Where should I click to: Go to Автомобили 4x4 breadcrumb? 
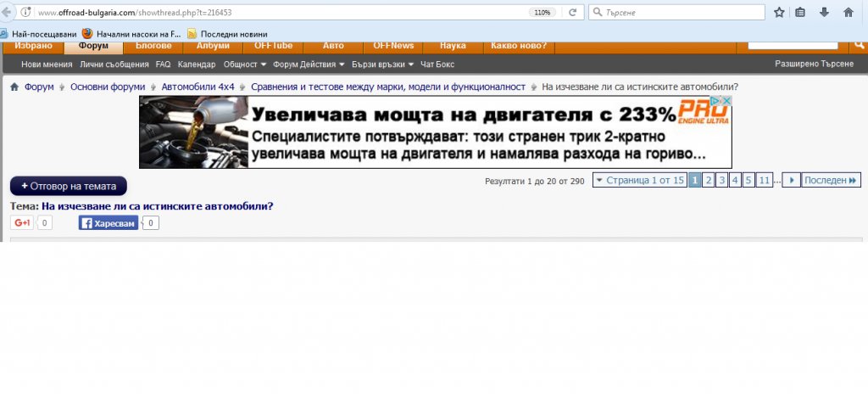coord(198,87)
